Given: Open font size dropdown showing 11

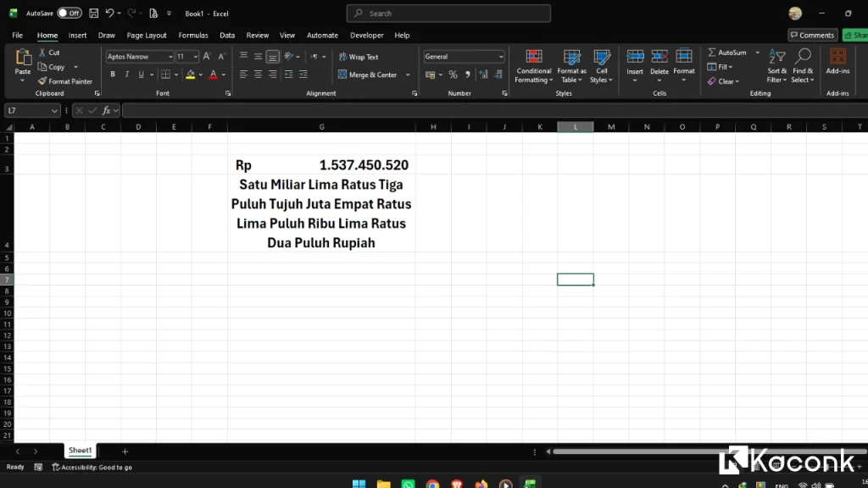Looking at the screenshot, I should (195, 57).
